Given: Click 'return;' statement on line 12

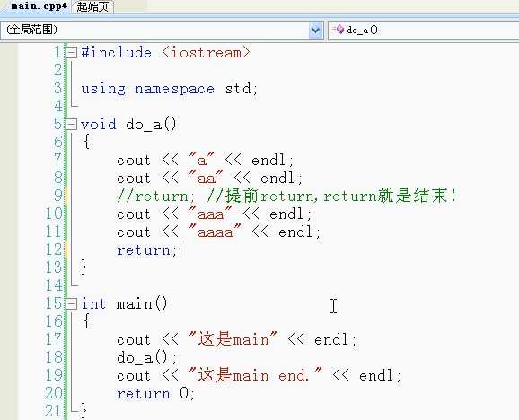Looking at the screenshot, I should coord(147,250).
